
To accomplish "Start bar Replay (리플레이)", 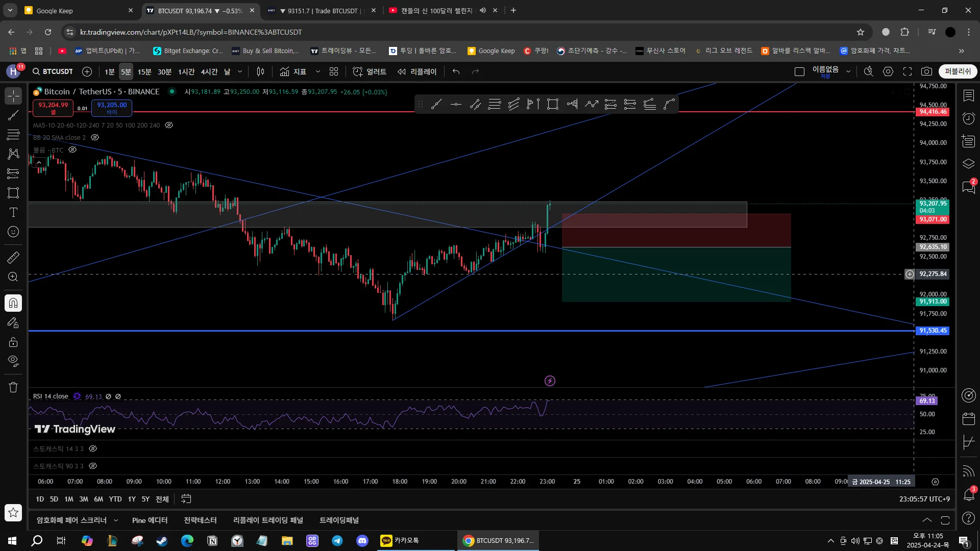I will click(417, 72).
